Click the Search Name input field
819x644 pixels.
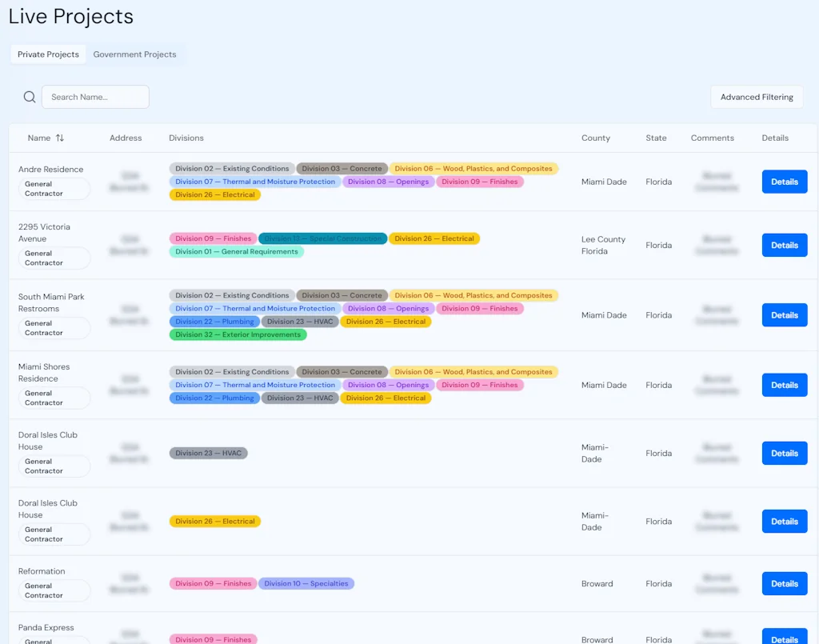click(x=94, y=96)
